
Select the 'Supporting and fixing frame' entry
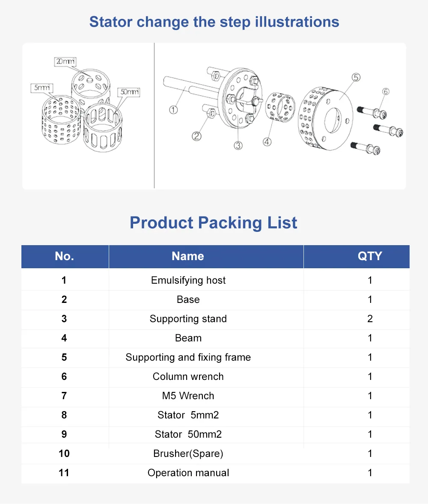coord(188,357)
